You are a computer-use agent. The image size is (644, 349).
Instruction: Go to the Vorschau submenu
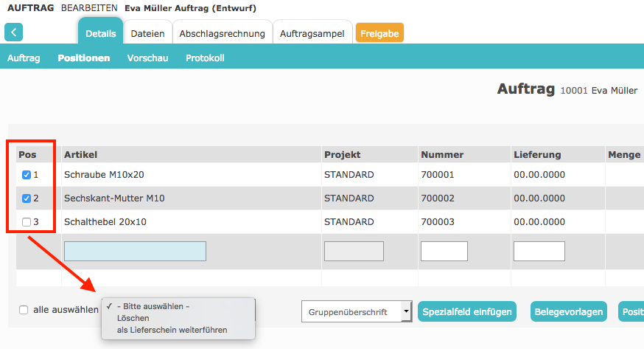pyautogui.click(x=147, y=58)
